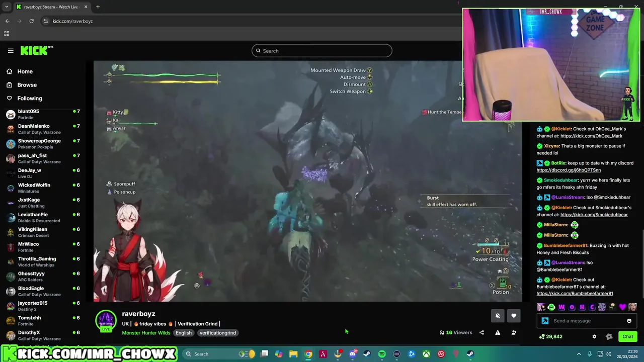Select VikingNilsen in the following list
This screenshot has width=644, height=362.
[x=43, y=232]
